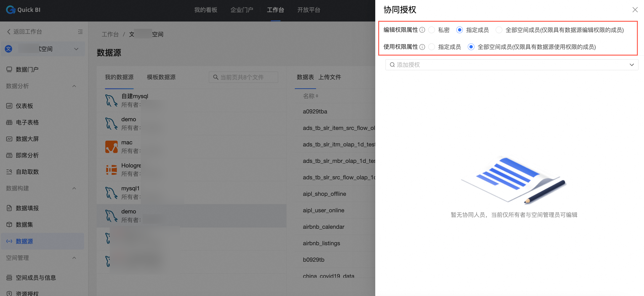Image resolution: width=644 pixels, height=296 pixels.
Task: Click info icon beside 编辑权限属性
Action: 422,30
